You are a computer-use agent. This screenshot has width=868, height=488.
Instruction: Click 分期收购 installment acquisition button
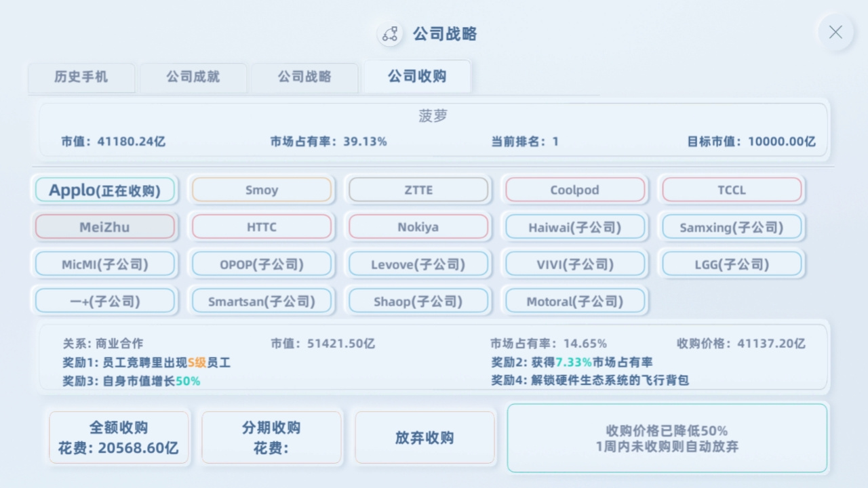pos(271,438)
